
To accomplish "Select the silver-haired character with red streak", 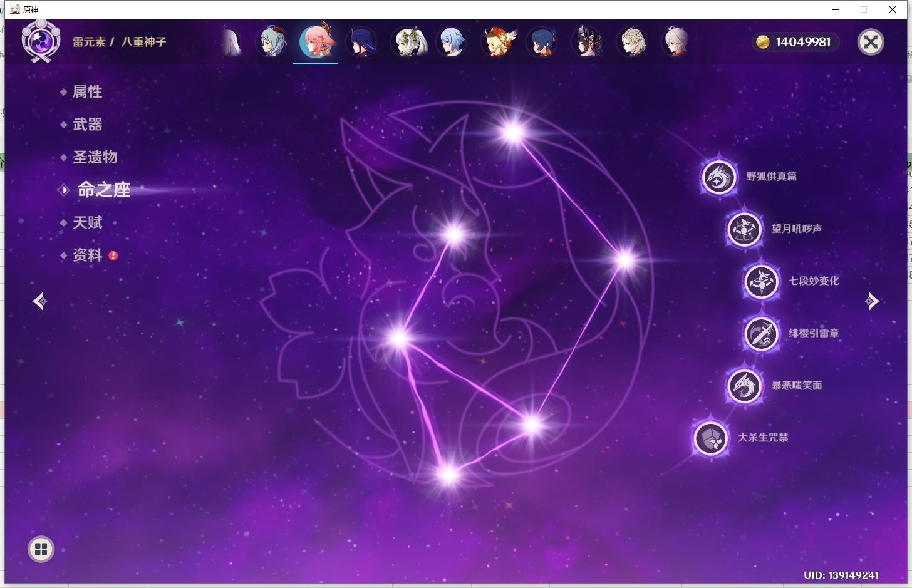I will point(676,42).
